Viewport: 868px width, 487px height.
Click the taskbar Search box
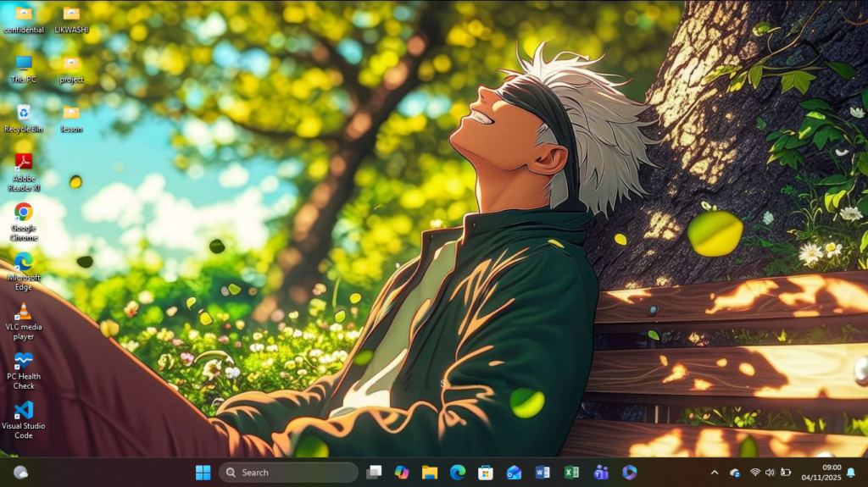coord(288,472)
